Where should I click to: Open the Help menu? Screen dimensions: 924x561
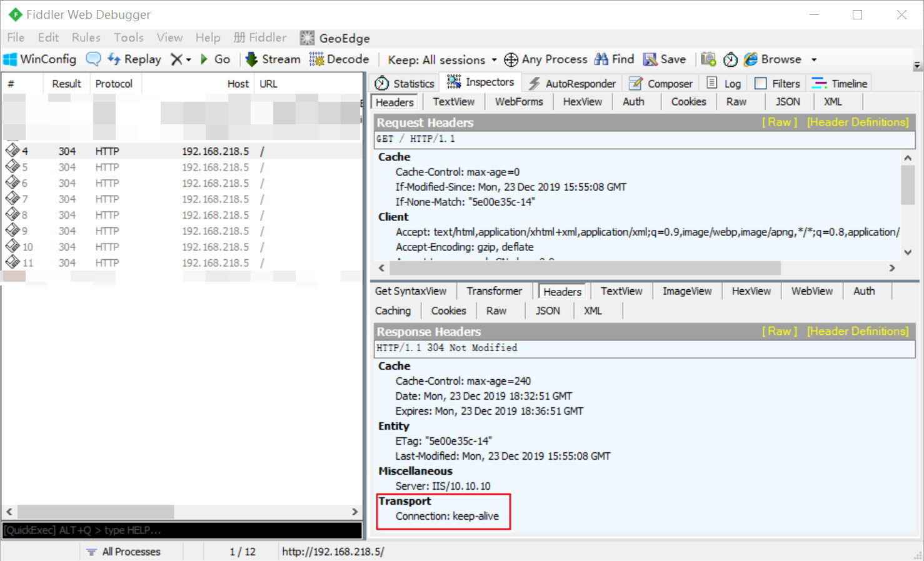(x=208, y=37)
